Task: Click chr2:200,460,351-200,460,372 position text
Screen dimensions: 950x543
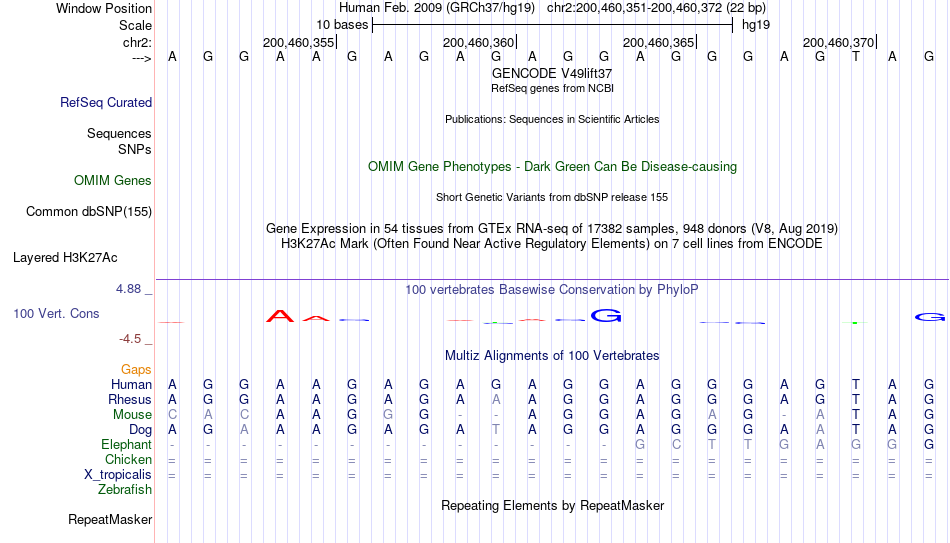Action: 656,8
